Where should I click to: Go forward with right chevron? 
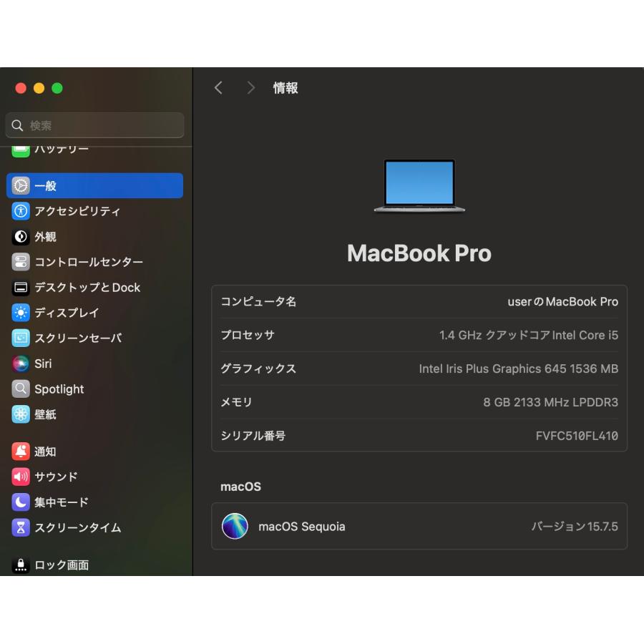coord(250,87)
